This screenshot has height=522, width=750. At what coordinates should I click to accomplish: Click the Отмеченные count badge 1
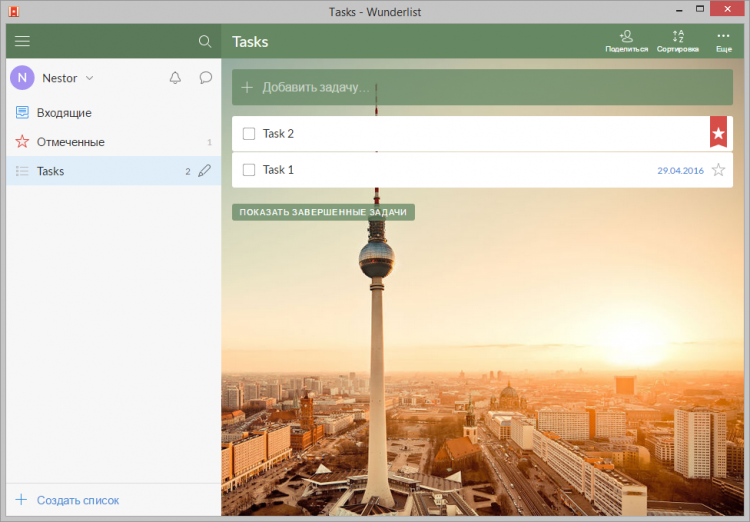(209, 142)
